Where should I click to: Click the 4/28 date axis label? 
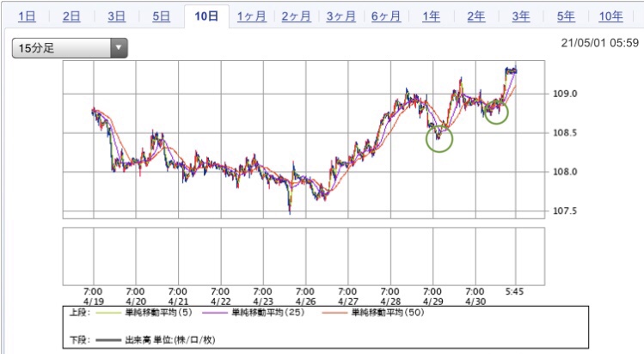[390, 302]
